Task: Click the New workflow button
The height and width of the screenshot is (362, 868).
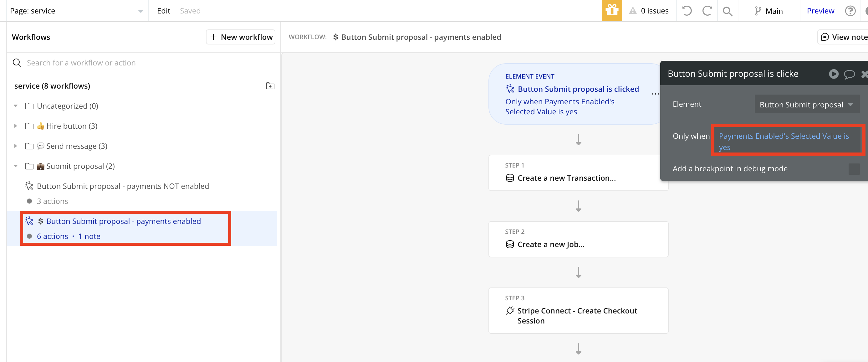Action: (241, 37)
